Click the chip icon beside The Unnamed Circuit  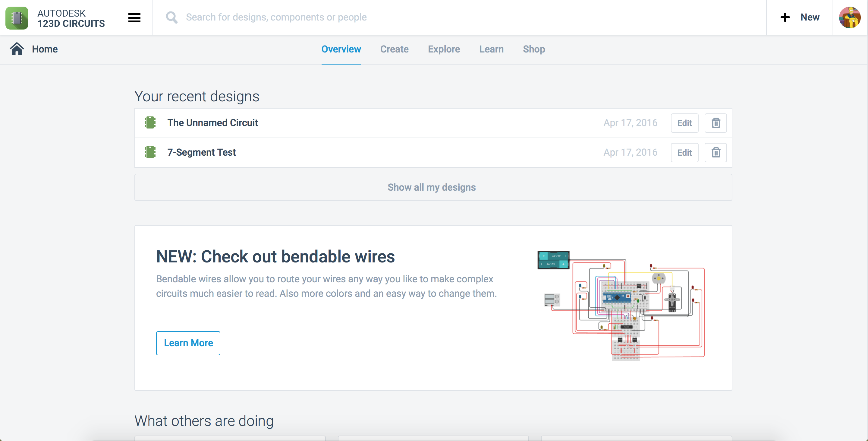(x=150, y=123)
